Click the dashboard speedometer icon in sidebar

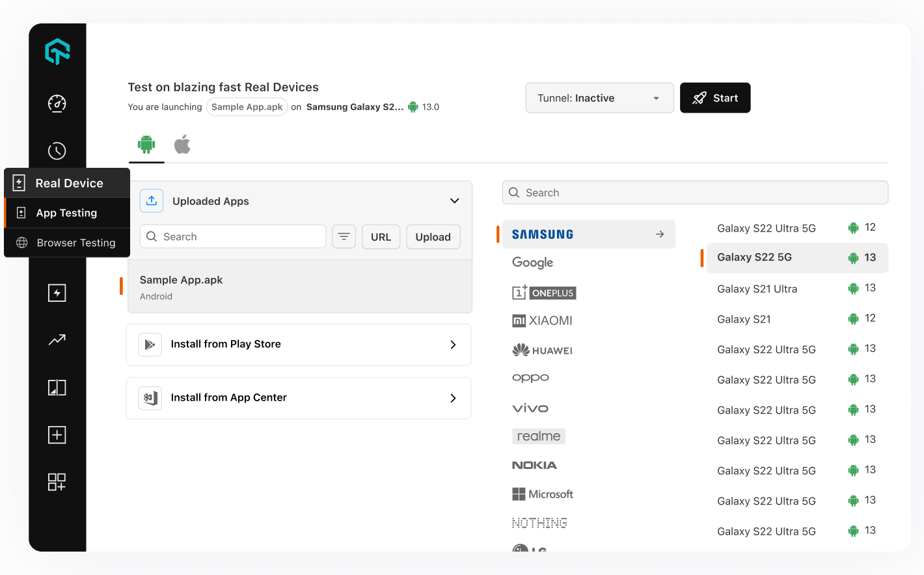tap(57, 103)
